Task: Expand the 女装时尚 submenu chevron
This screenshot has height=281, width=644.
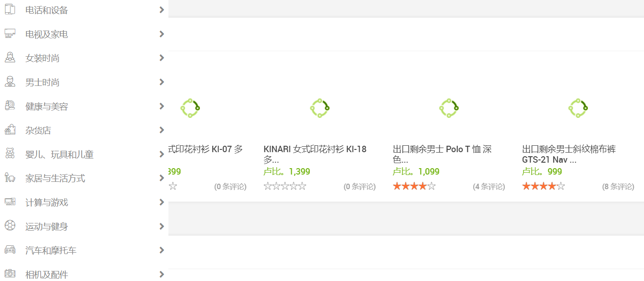Action: [x=162, y=58]
